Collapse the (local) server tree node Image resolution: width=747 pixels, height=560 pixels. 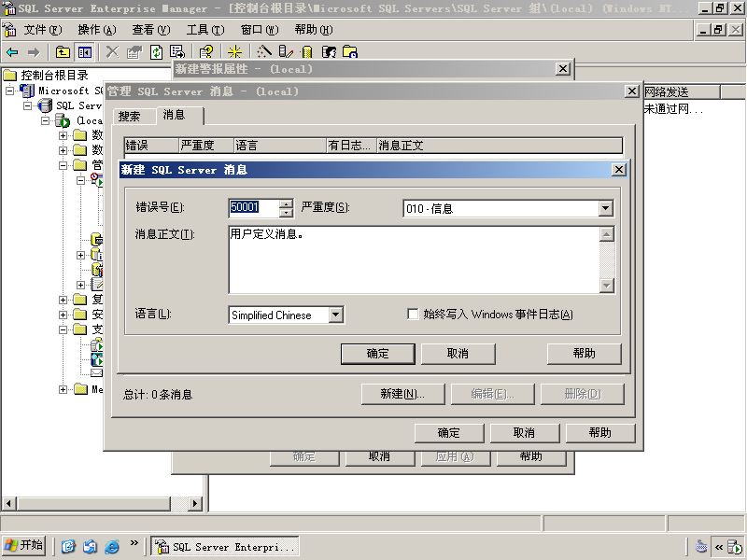pyautogui.click(x=45, y=120)
